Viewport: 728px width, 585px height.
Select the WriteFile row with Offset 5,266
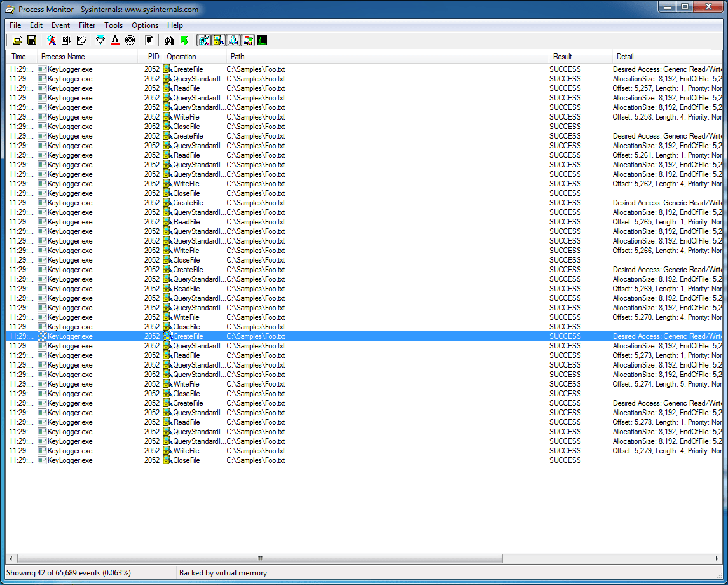click(364, 251)
